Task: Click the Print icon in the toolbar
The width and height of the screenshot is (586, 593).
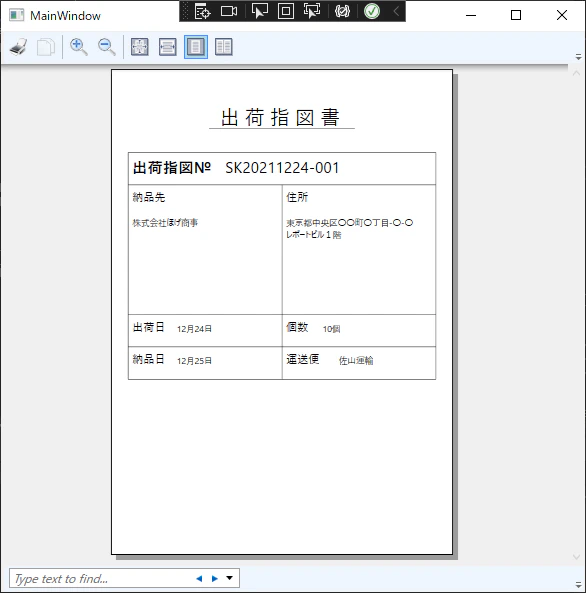Action: pos(18,47)
